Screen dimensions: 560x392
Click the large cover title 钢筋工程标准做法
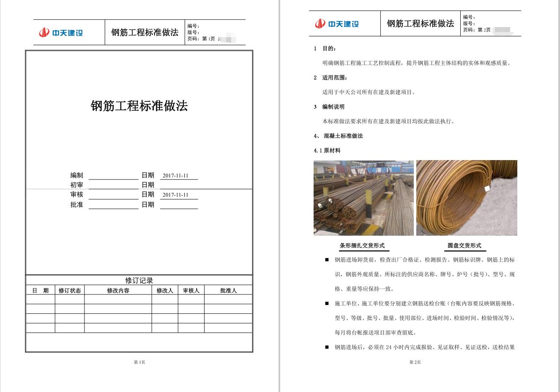click(x=139, y=106)
